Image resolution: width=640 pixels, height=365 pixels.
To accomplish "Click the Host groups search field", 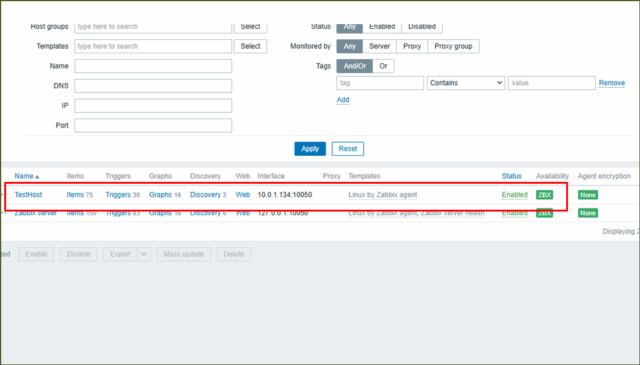I will [153, 27].
